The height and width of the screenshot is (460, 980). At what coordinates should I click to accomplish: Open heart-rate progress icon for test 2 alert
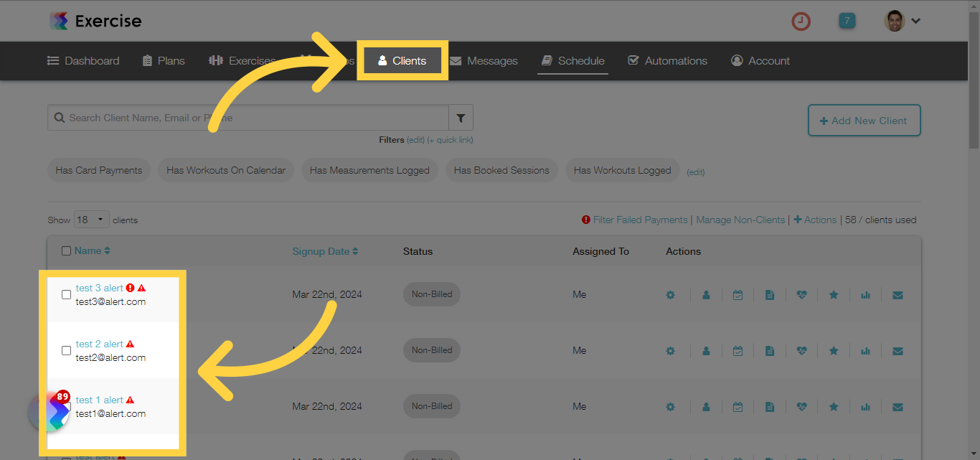coord(801,350)
